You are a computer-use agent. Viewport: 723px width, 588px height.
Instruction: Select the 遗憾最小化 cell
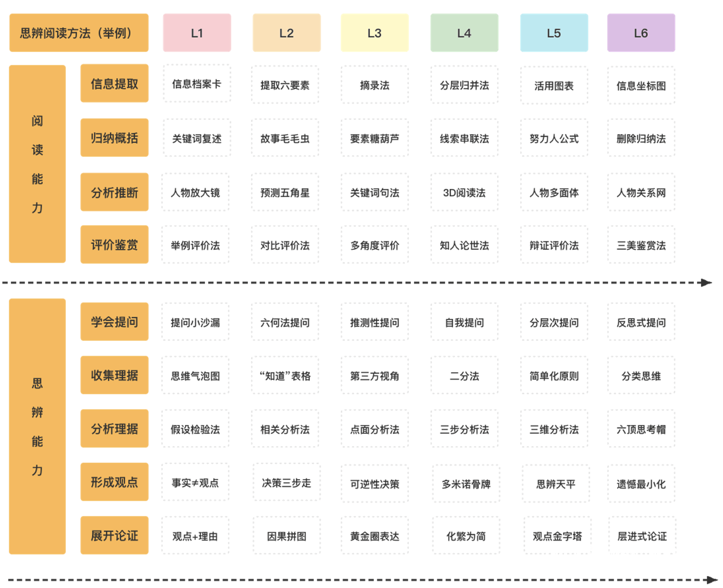(x=641, y=484)
